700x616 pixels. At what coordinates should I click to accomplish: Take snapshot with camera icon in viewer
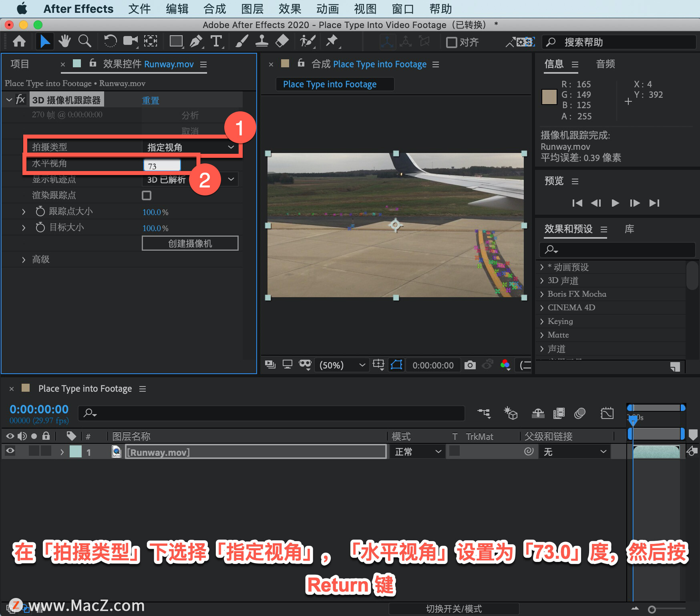pos(470,365)
